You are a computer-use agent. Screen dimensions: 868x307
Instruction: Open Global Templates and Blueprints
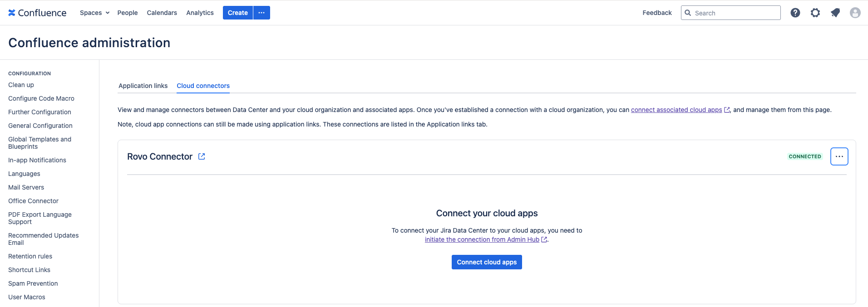pos(39,143)
